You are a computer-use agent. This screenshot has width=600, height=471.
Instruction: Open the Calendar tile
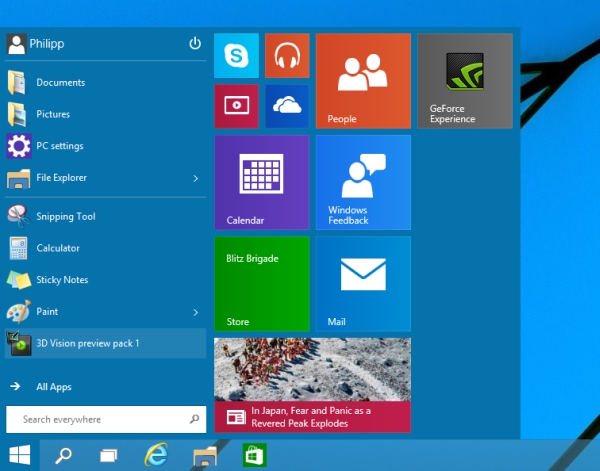click(x=262, y=182)
